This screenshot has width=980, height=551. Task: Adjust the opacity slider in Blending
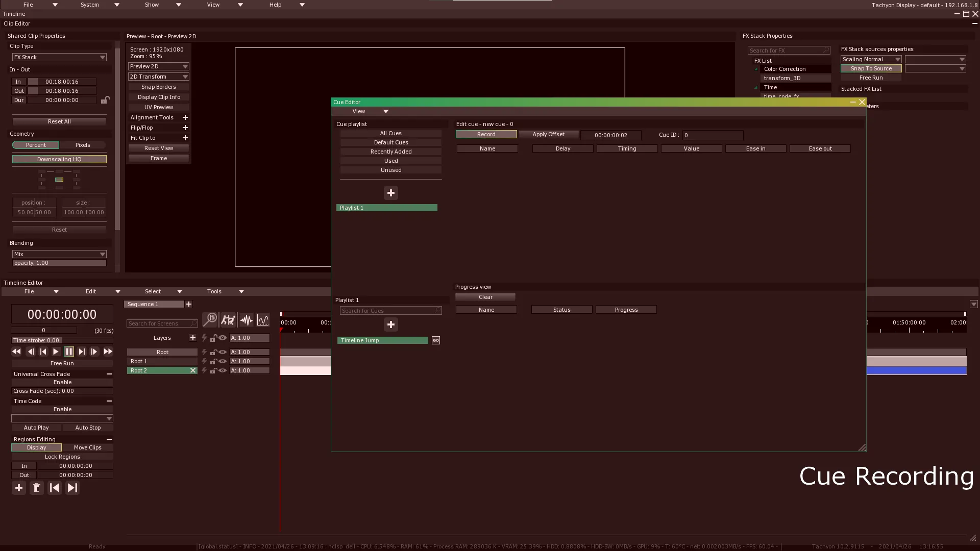(59, 263)
